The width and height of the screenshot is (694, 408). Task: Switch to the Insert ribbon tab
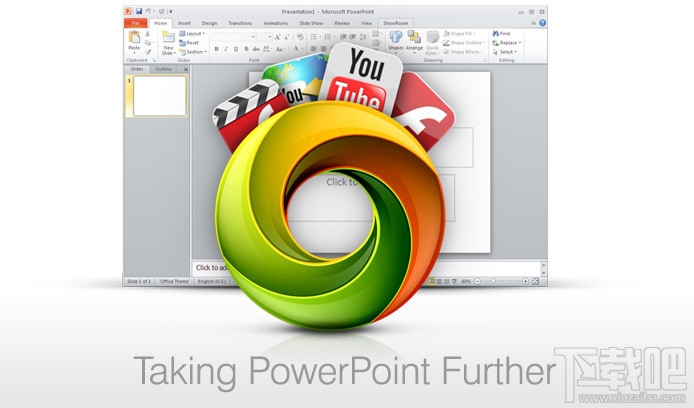coord(184,23)
